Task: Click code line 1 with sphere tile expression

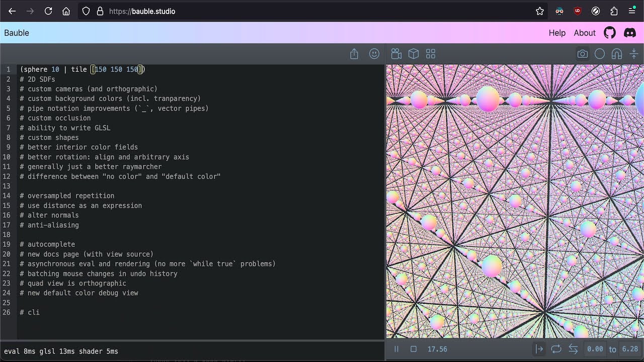Action: point(83,69)
